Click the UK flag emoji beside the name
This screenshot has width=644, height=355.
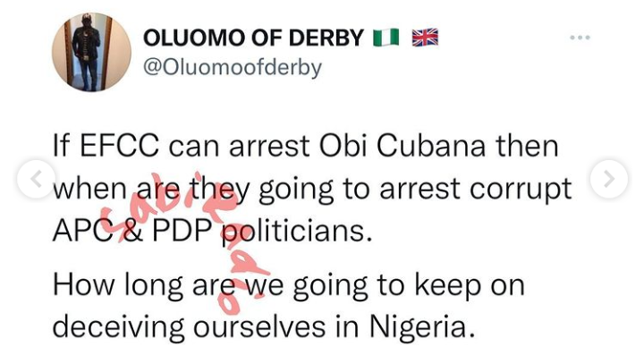(425, 38)
